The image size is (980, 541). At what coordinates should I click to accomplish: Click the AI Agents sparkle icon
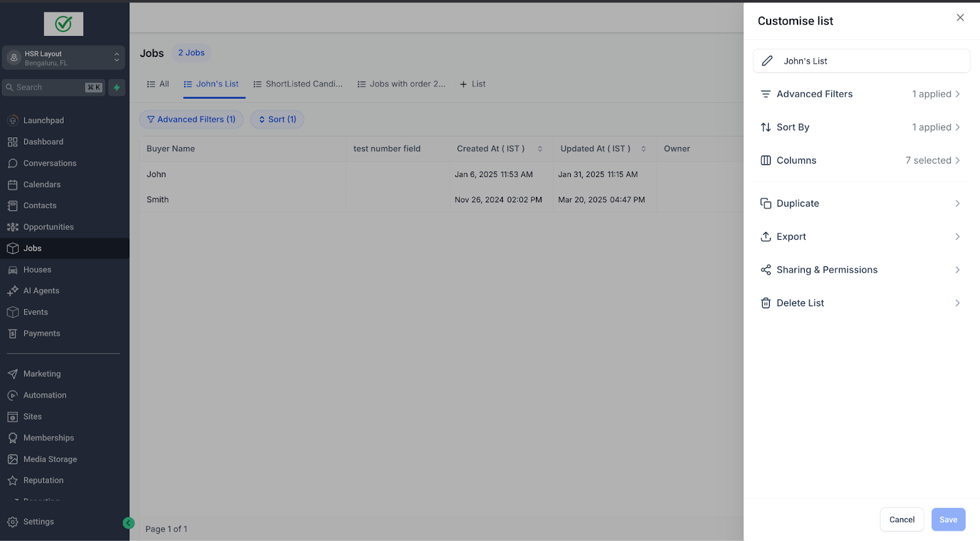13,291
